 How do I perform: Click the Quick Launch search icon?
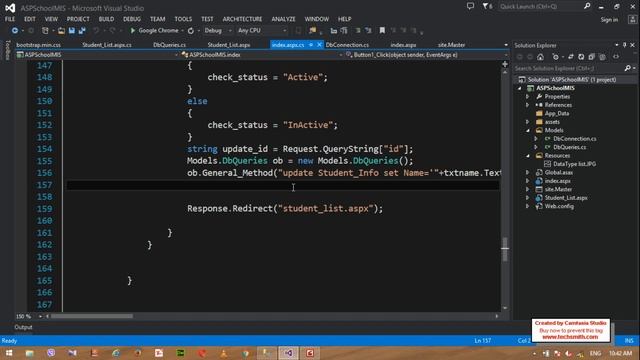tap(587, 6)
